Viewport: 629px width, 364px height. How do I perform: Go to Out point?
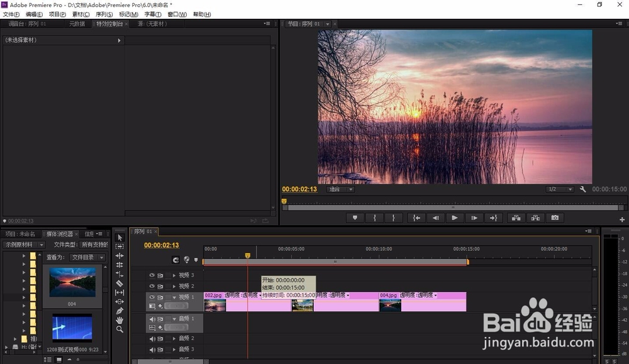coord(493,218)
